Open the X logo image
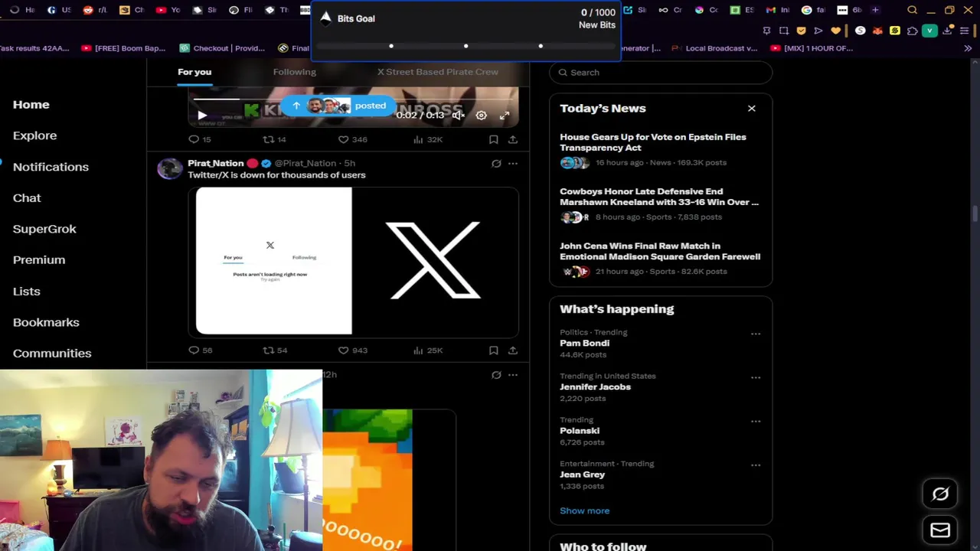This screenshot has width=980, height=551. (435, 261)
